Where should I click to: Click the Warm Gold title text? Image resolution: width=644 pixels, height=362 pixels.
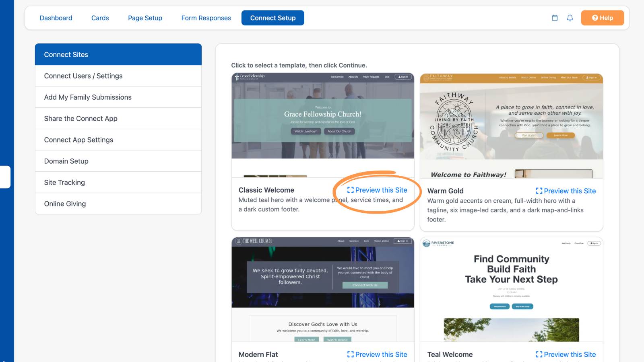[x=445, y=191]
